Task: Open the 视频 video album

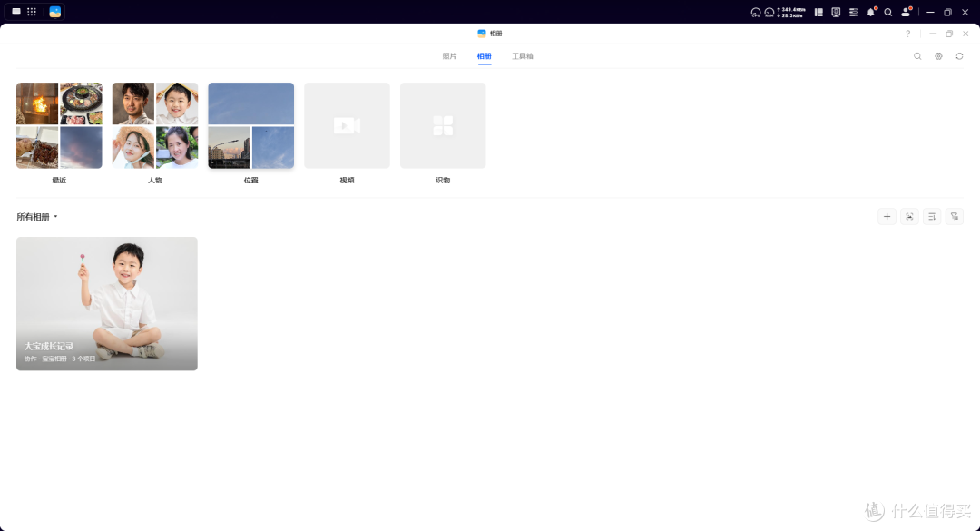Action: tap(347, 125)
